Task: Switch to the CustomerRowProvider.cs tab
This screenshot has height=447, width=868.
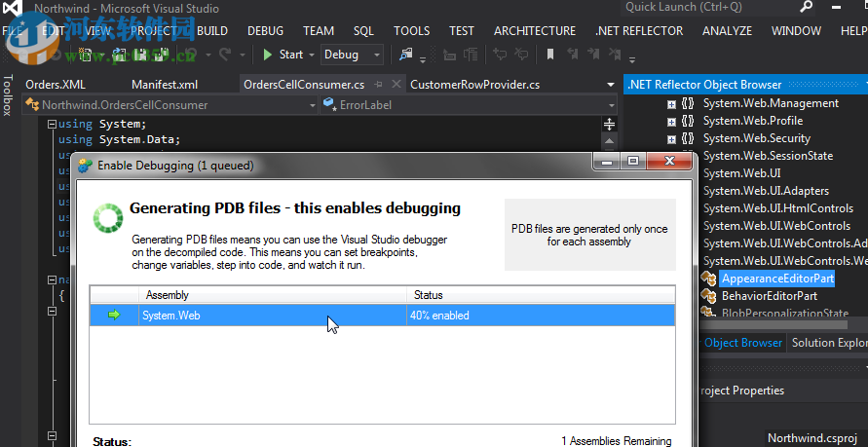Action: click(475, 85)
